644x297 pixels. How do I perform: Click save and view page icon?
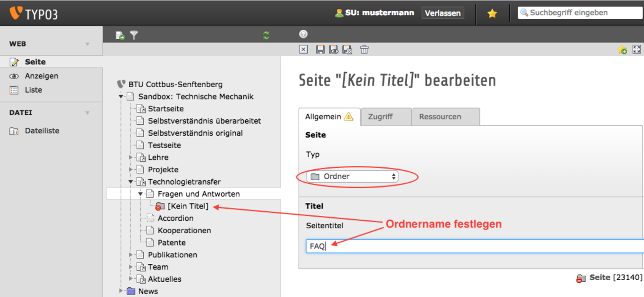pyautogui.click(x=334, y=49)
